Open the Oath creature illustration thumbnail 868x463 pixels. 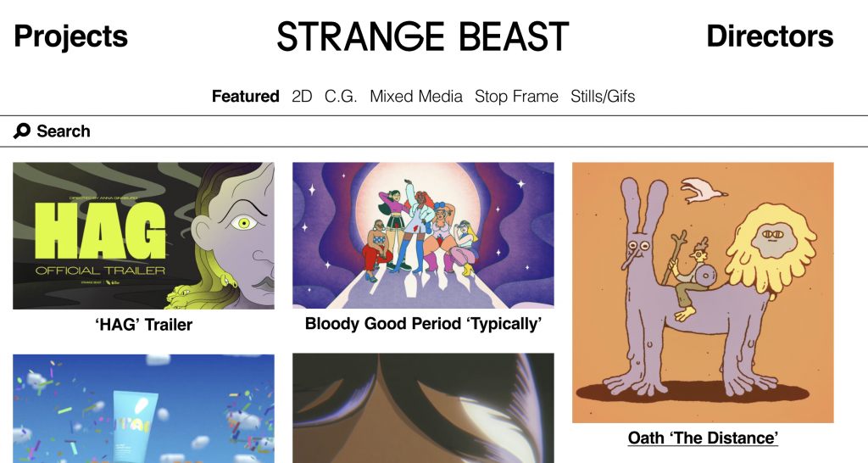[703, 293]
